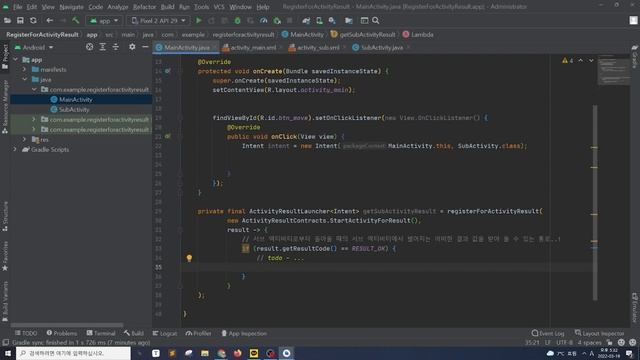Go to next highlighted error arrow
Viewport: 640px width, 360px height.
(591, 60)
